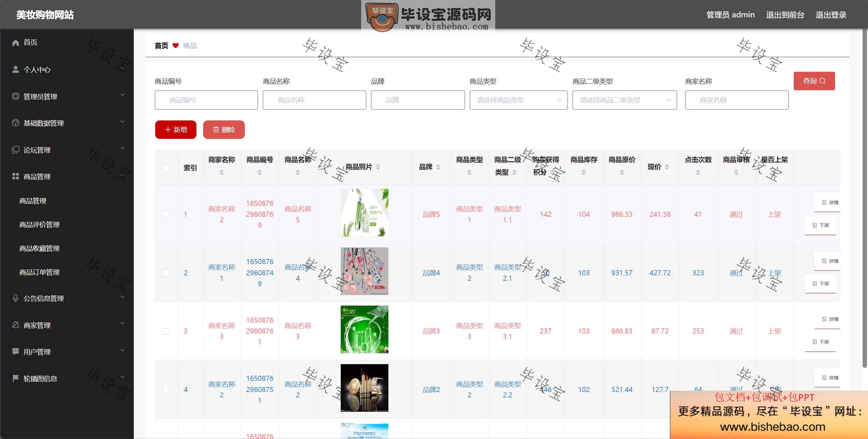Toggle the select-all checkbox in table header
This screenshot has width=868, height=439.
[x=167, y=167]
